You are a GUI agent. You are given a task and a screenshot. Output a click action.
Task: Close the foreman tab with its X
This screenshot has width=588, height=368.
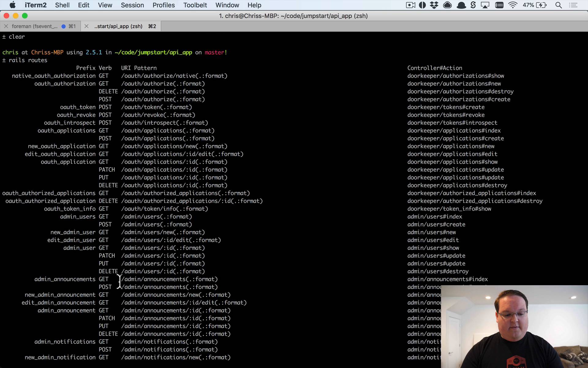[x=6, y=26]
